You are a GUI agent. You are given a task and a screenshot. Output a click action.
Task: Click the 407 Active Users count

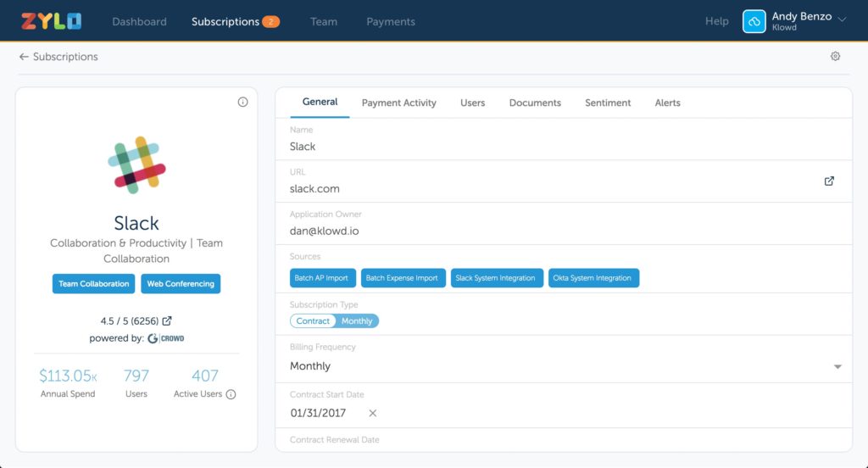tap(205, 376)
